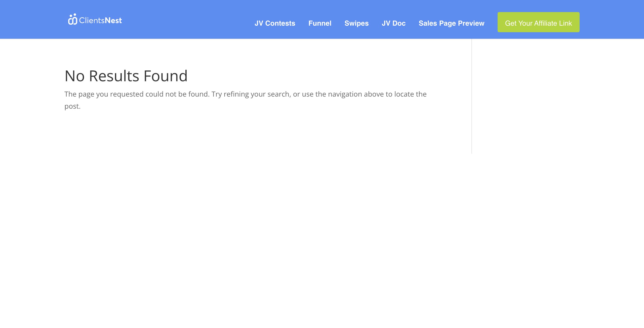Click the word 'Found' in the heading

(166, 76)
